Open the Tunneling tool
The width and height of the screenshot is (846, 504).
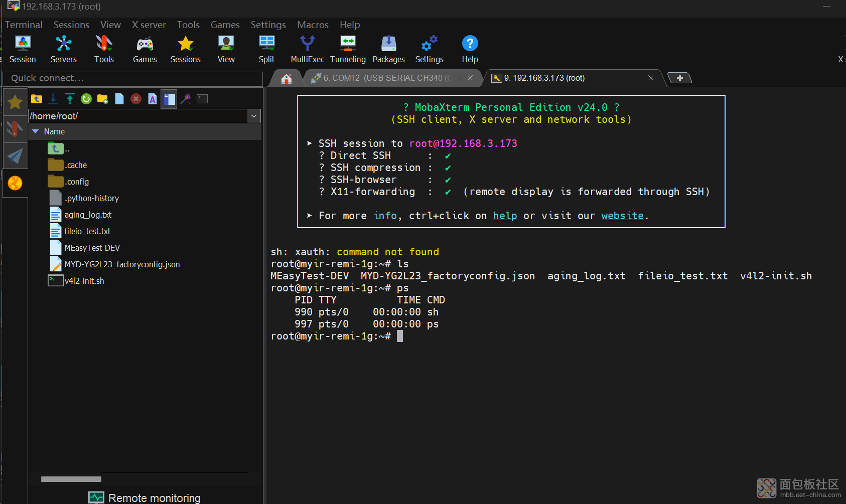point(348,49)
